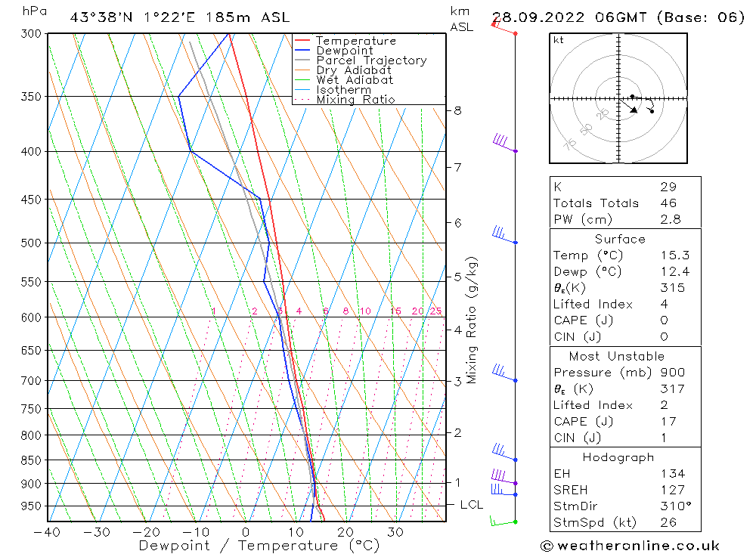The image size is (756, 554).
Task: Click the 50 ring label in hodograph
Action: [x=586, y=129]
